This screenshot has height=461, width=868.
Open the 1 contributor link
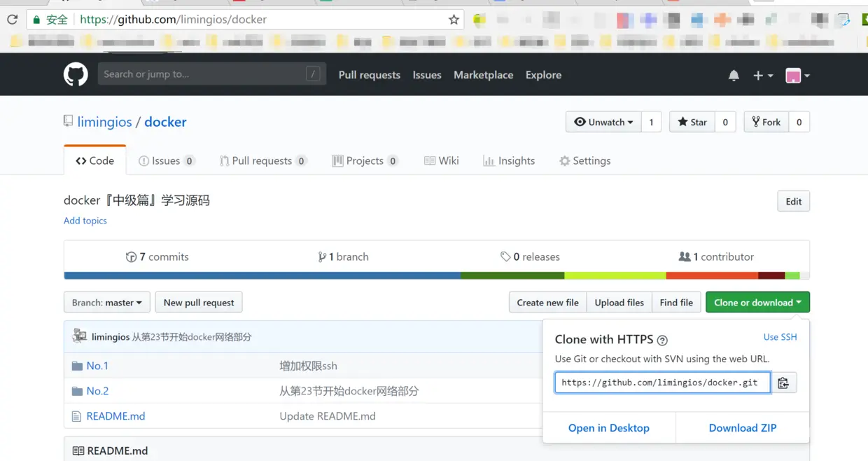[716, 256]
